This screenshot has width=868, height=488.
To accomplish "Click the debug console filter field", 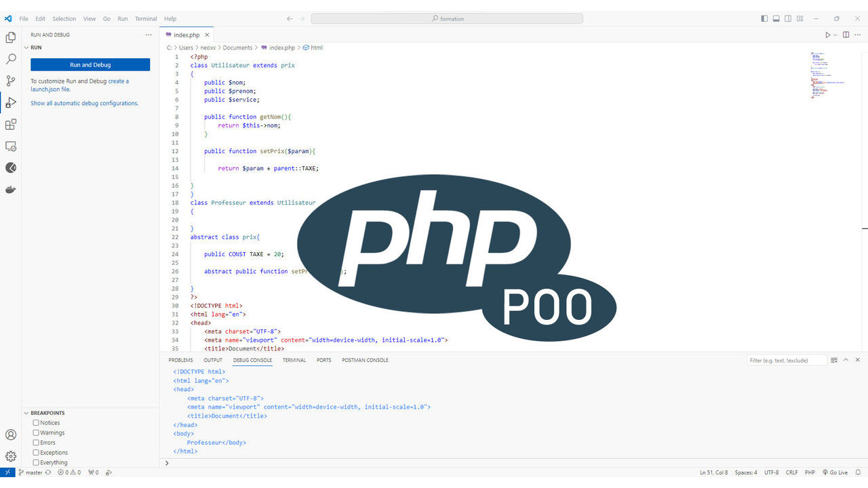I will pyautogui.click(x=787, y=360).
